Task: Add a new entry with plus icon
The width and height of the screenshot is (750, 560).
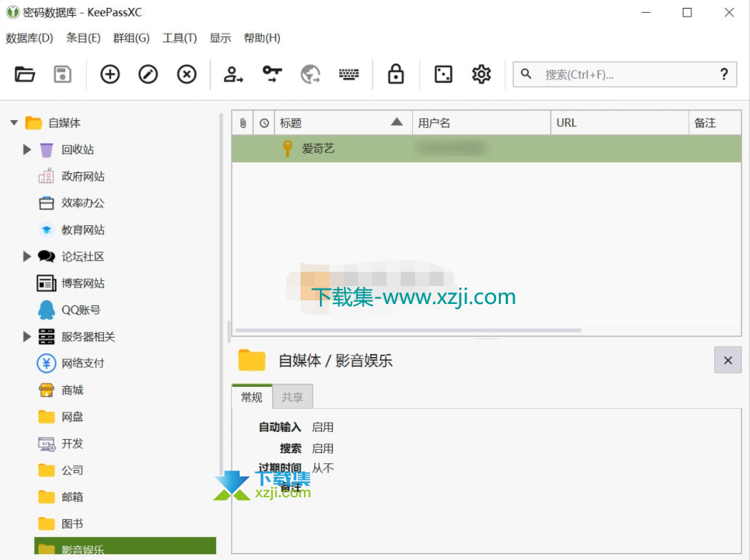Action: [x=110, y=74]
